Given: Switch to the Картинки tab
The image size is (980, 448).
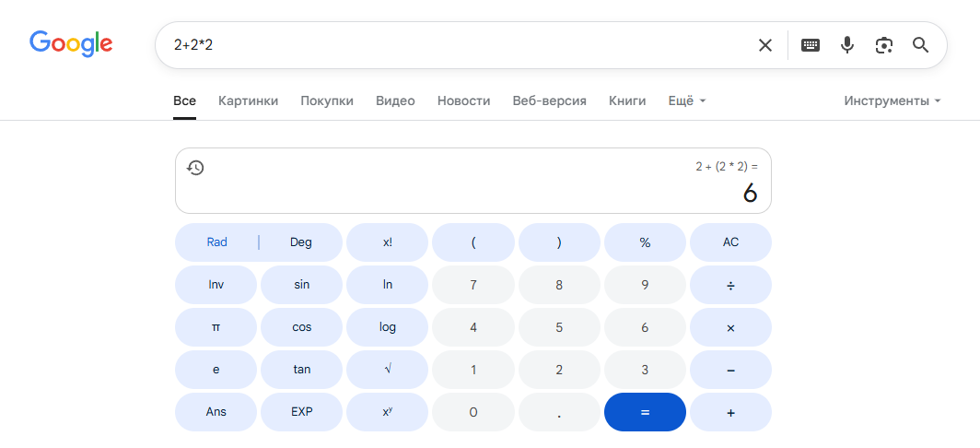Looking at the screenshot, I should pyautogui.click(x=248, y=100).
